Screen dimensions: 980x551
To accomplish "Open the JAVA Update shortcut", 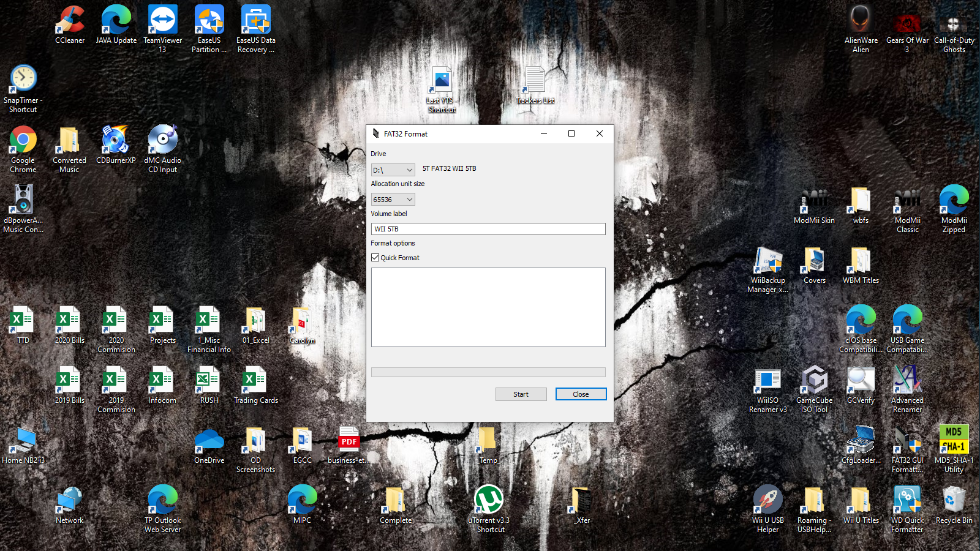I will tap(116, 20).
